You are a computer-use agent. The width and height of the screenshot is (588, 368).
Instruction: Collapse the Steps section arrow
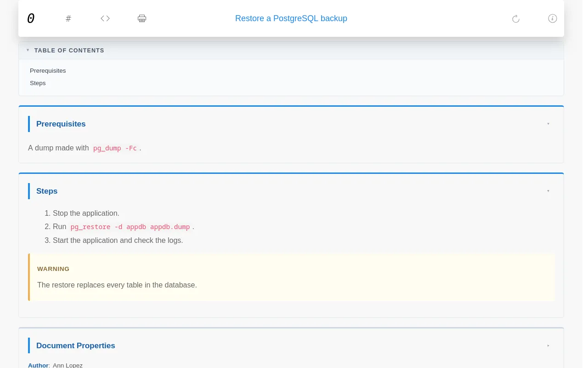548,191
